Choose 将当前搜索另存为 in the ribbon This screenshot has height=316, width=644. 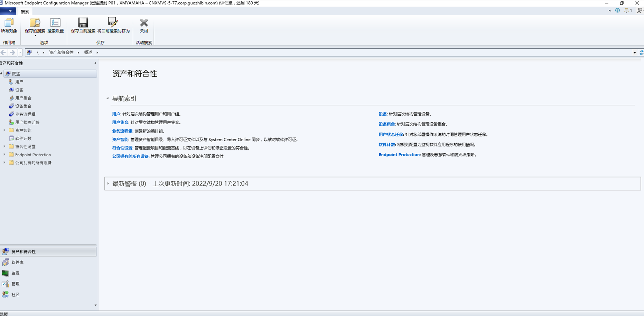(x=113, y=26)
